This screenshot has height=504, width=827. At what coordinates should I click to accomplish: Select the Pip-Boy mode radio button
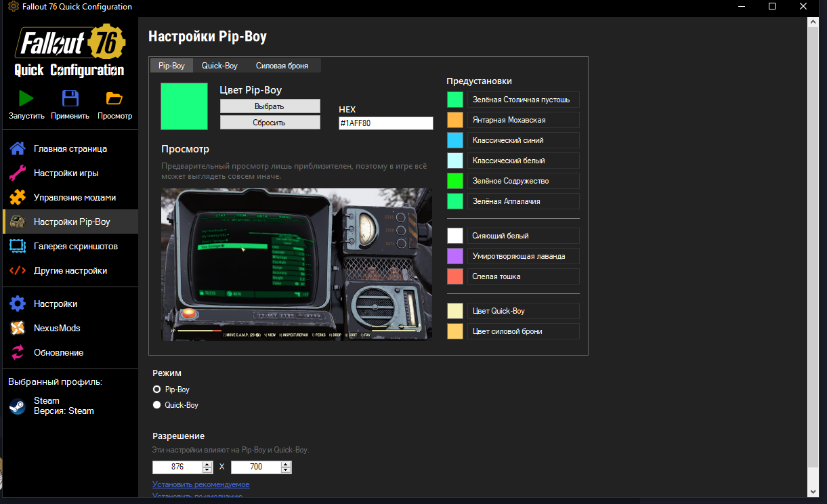point(157,390)
